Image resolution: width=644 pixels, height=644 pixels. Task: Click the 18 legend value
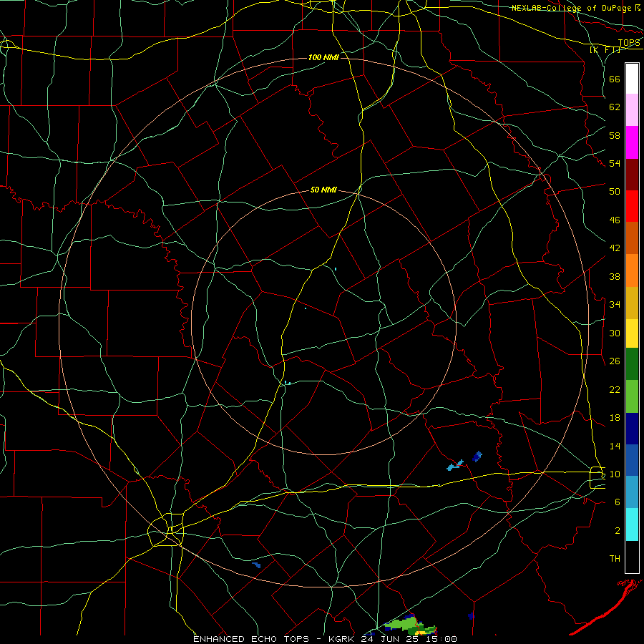click(615, 418)
